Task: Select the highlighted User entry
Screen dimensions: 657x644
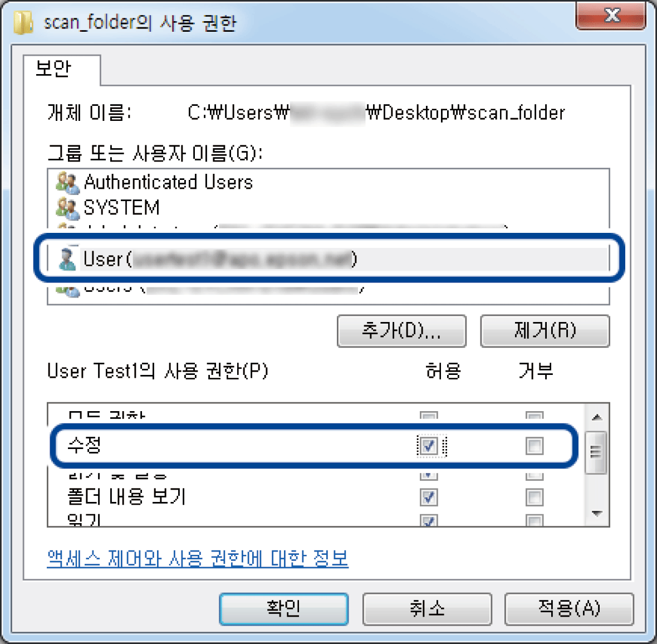Action: 328,259
